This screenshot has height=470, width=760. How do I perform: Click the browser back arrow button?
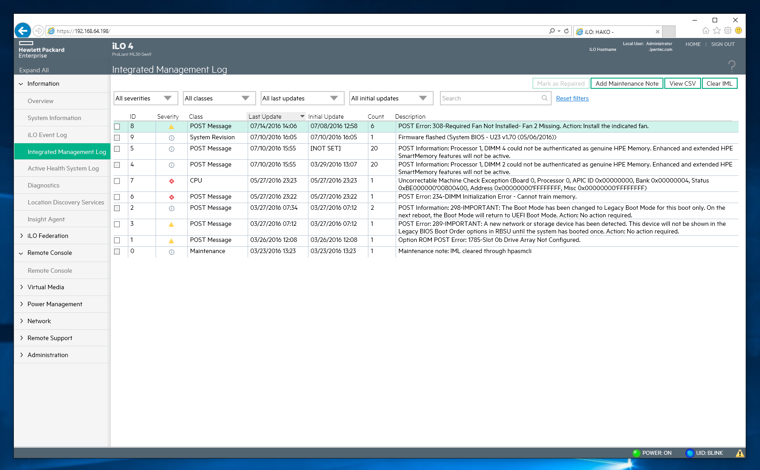tap(22, 31)
